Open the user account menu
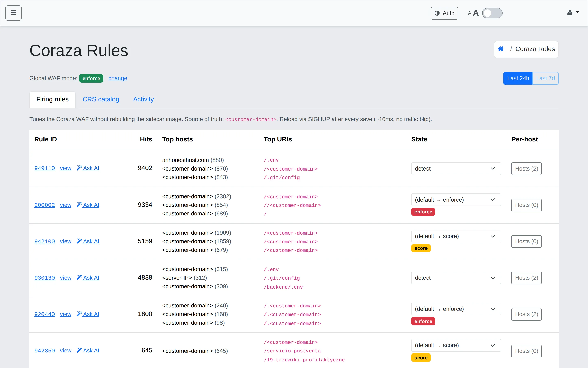Screen dimensions: 588x368 (x=573, y=13)
